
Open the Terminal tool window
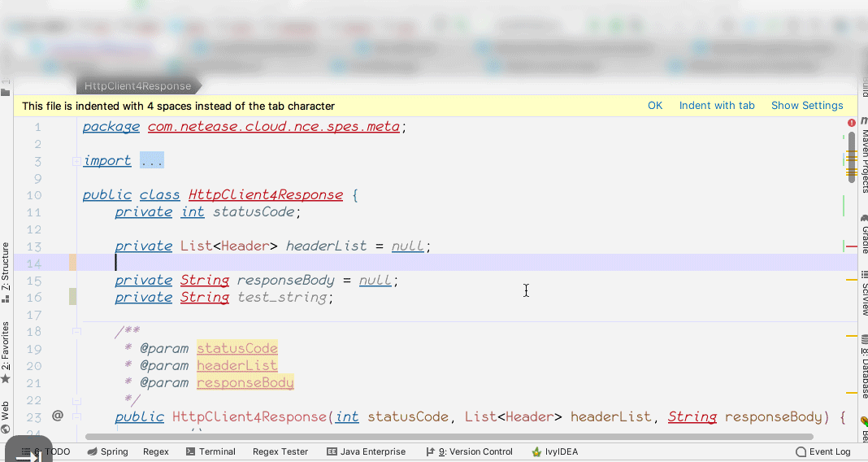210,451
